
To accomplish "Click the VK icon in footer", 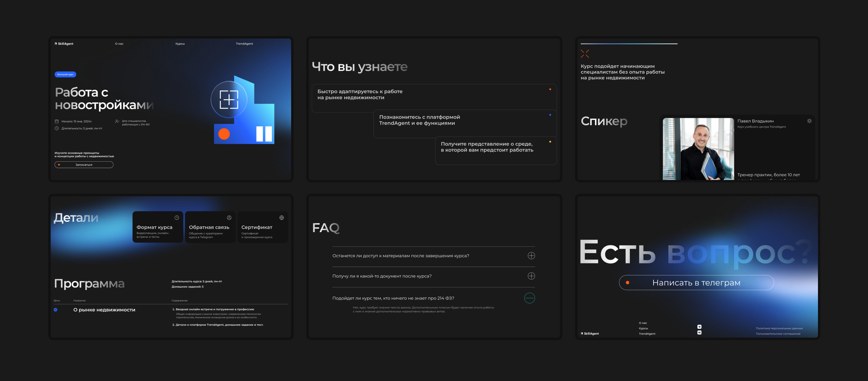I will 699,333.
